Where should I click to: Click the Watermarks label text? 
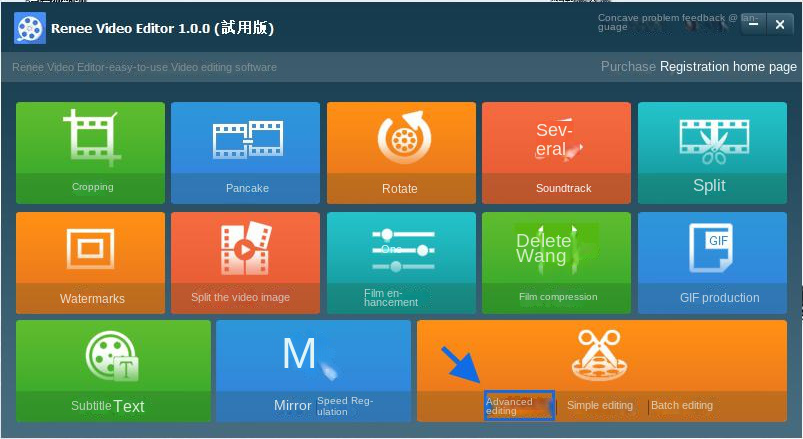[92, 299]
